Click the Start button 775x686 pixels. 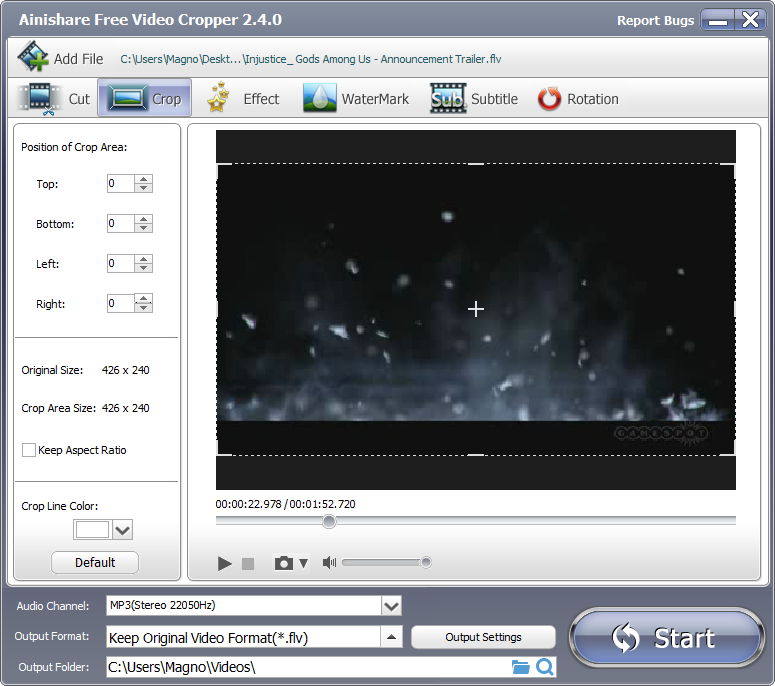[x=666, y=638]
